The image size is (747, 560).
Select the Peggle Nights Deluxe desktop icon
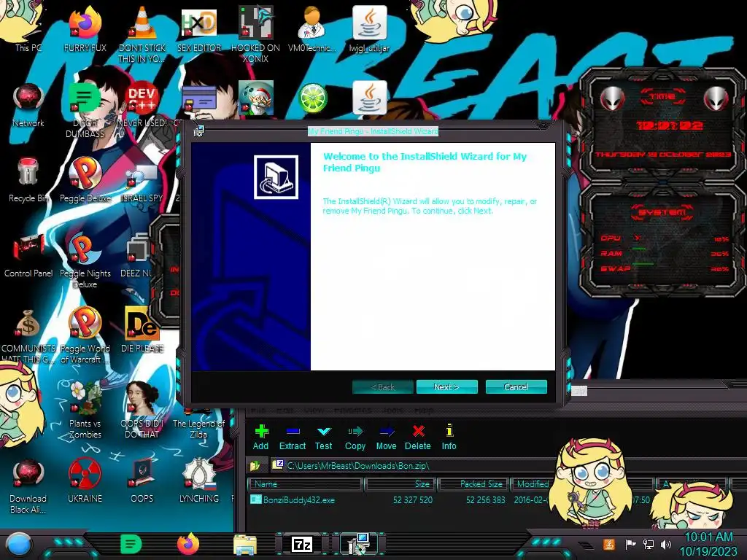[x=85, y=261]
